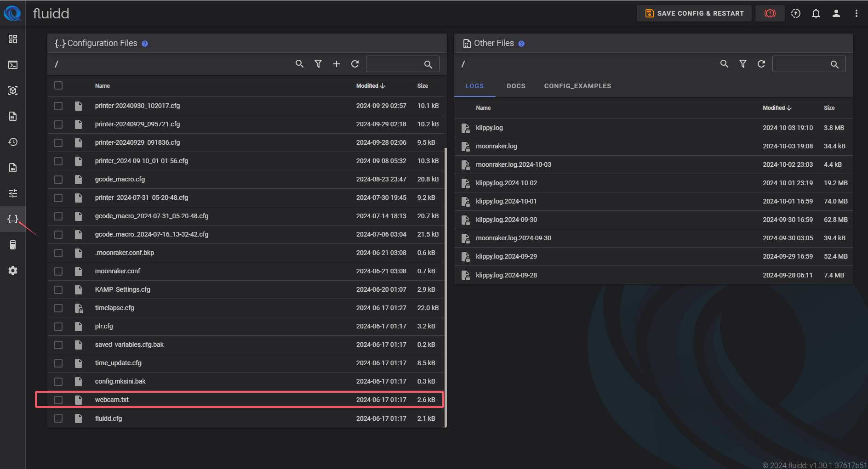Screen dimensions: 868x469
Task: Click Save Config & Restart button
Action: [x=694, y=13]
